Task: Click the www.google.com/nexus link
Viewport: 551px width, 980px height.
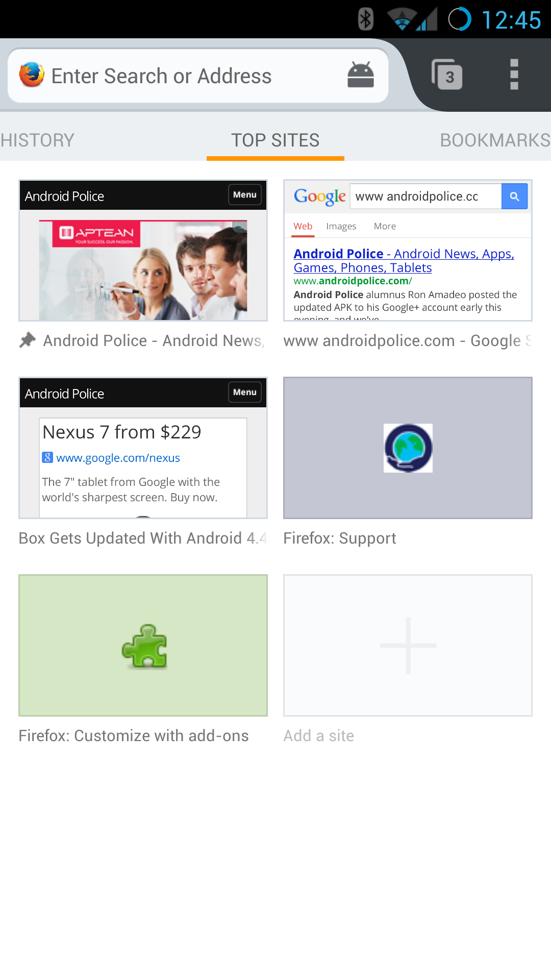Action: 118,457
